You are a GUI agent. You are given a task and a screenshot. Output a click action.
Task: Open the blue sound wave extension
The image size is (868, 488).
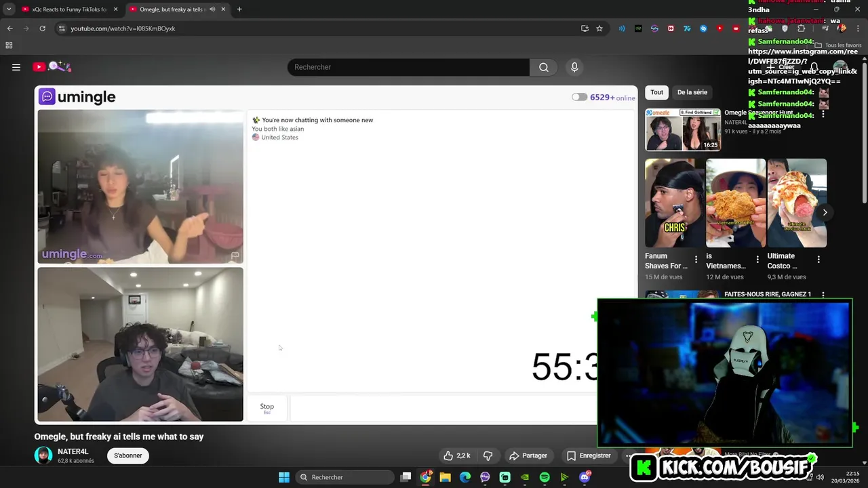622,28
